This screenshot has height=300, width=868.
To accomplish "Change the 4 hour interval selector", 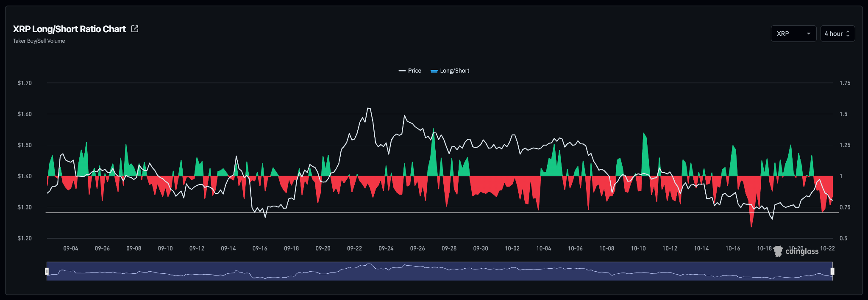I will (837, 34).
